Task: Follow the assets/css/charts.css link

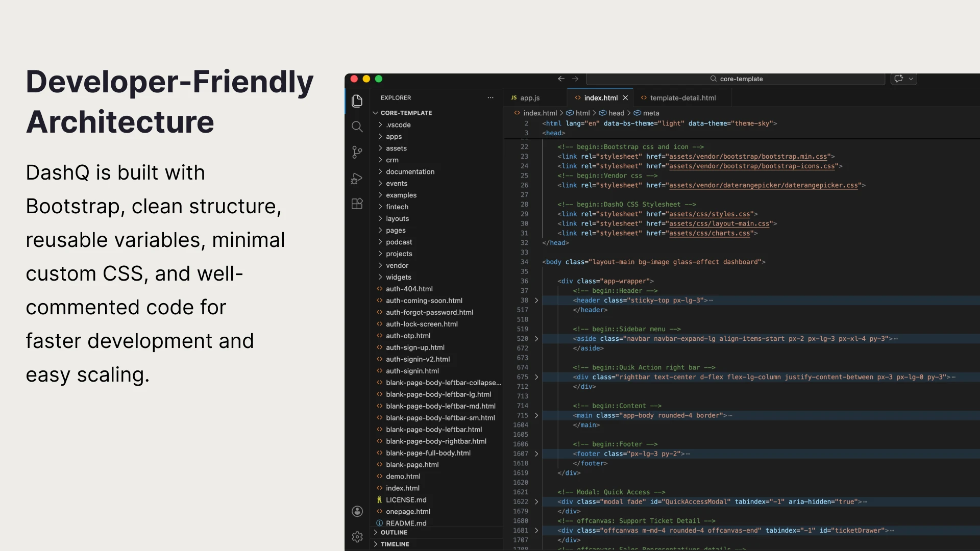Action: [709, 234]
